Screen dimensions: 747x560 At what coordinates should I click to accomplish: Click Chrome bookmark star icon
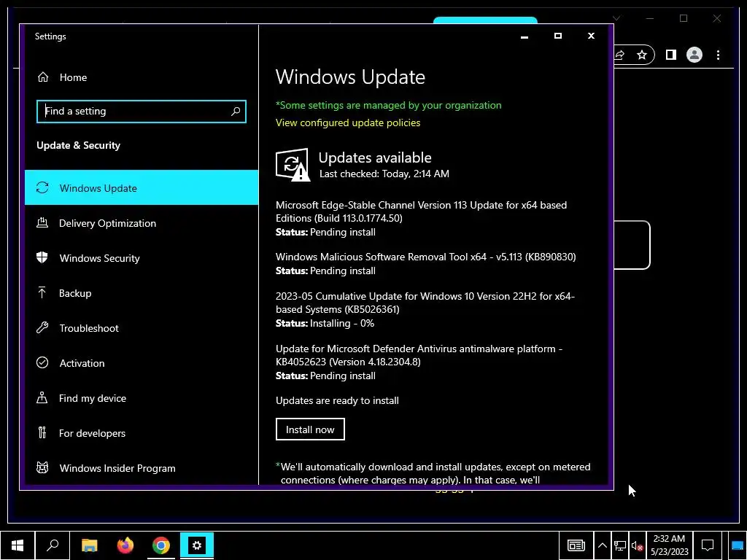pyautogui.click(x=642, y=55)
